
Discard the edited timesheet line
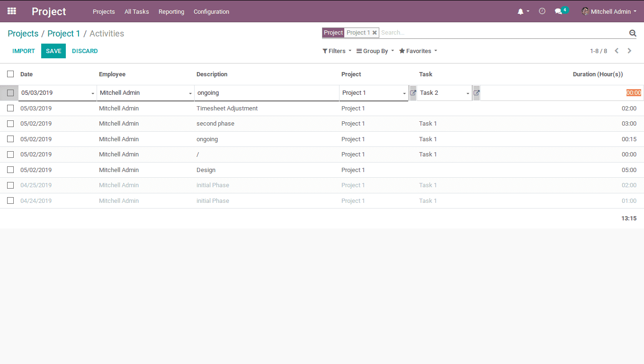85,51
